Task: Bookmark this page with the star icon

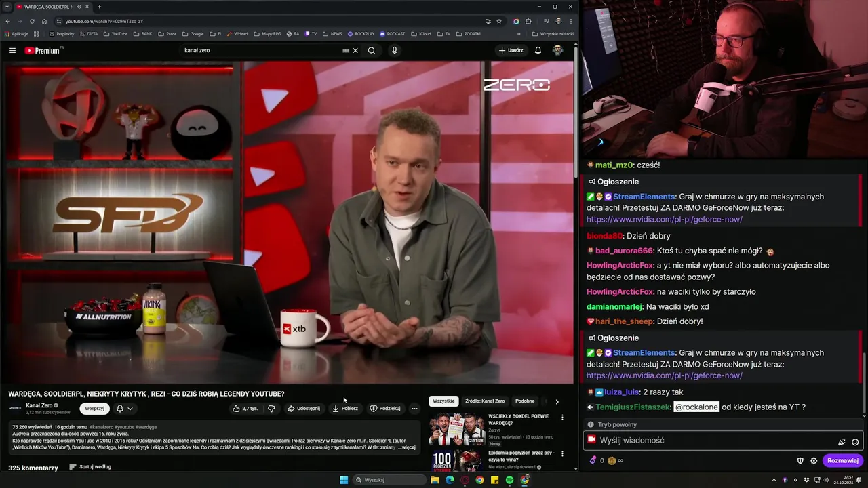Action: click(499, 21)
